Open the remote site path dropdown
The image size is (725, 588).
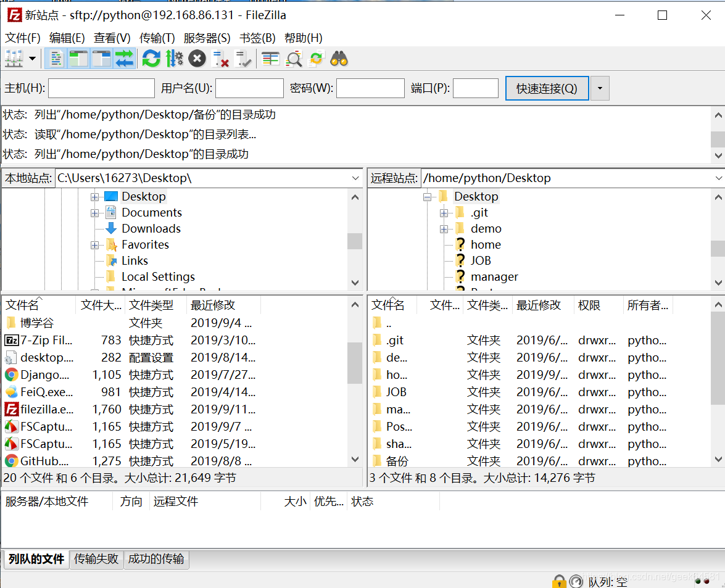coord(718,178)
